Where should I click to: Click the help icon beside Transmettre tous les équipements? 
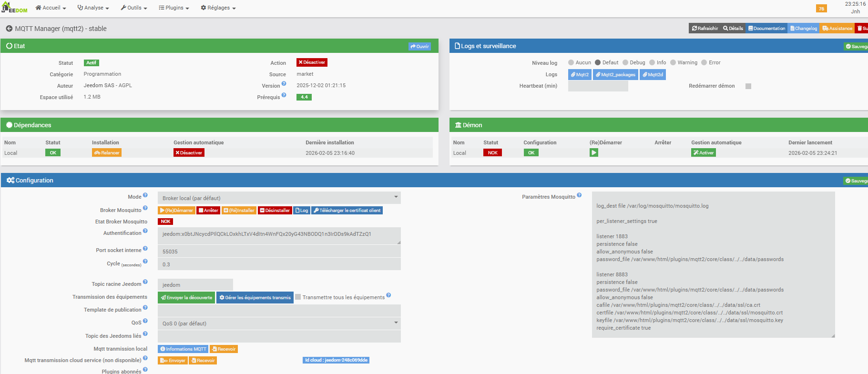[x=388, y=295]
